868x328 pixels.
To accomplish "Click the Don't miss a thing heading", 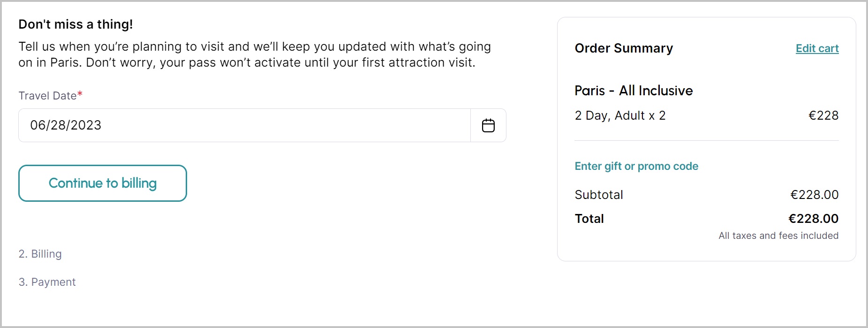I will click(x=75, y=24).
